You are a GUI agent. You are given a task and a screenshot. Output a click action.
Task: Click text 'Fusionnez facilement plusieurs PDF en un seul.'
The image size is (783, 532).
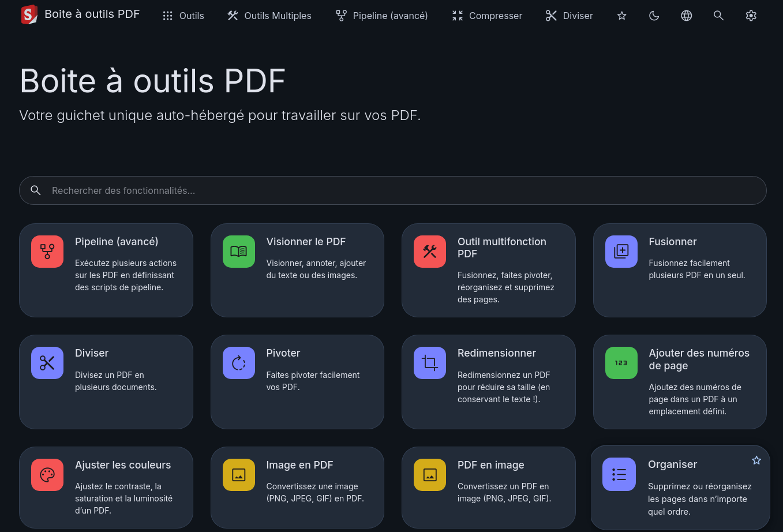(x=697, y=269)
